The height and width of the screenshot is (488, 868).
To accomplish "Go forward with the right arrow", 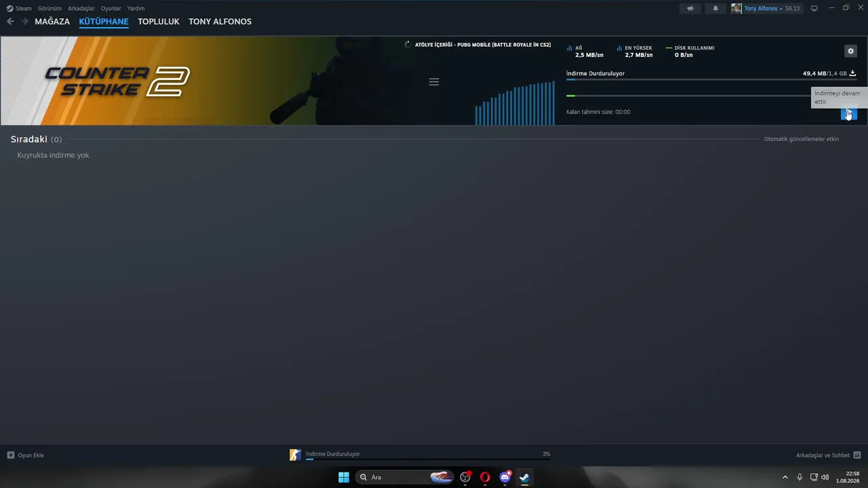I will [24, 22].
